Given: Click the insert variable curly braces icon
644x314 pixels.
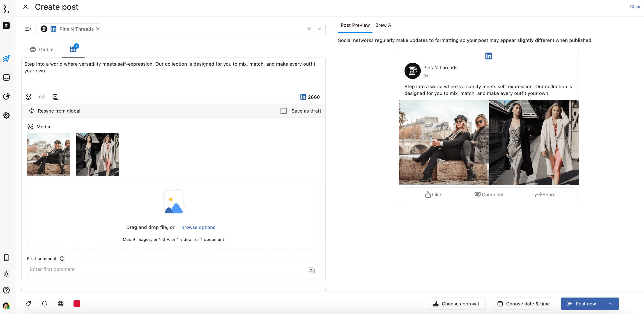Looking at the screenshot, I should (x=42, y=97).
